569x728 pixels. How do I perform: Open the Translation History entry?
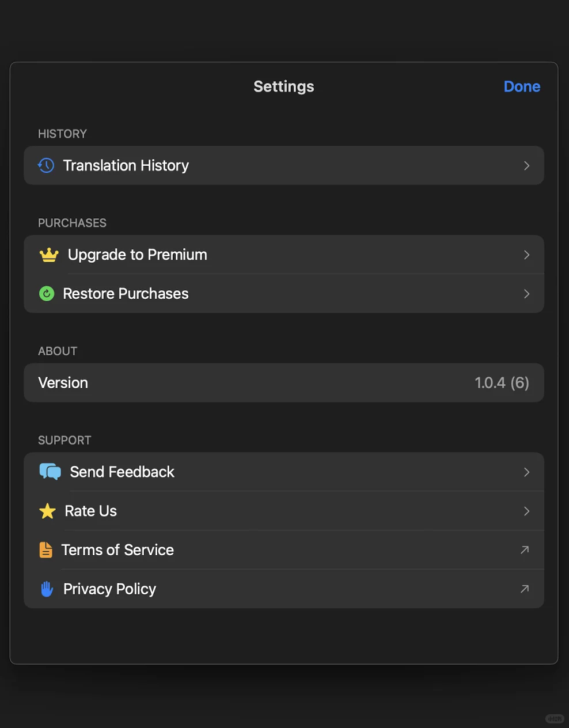pyautogui.click(x=126, y=166)
